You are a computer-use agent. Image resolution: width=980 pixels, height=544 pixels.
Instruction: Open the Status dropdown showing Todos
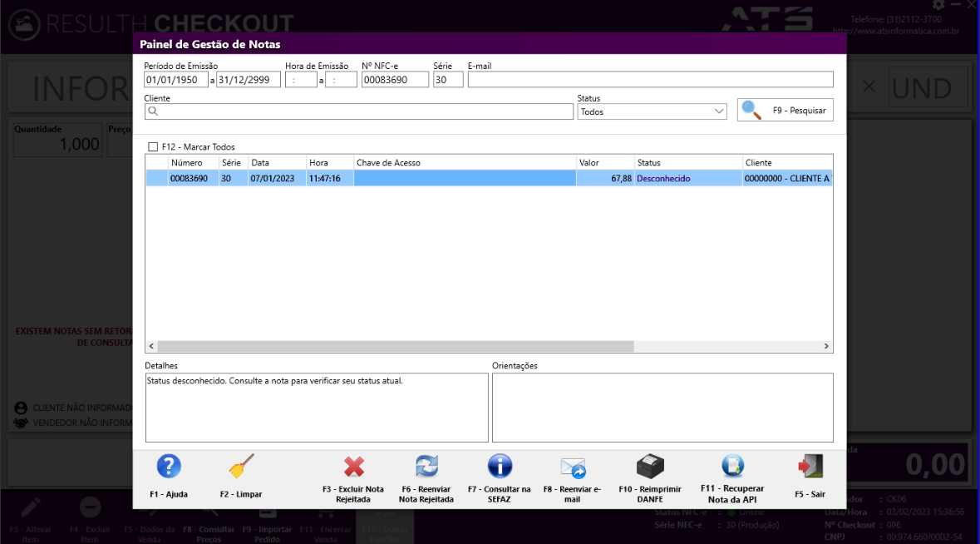coord(652,112)
